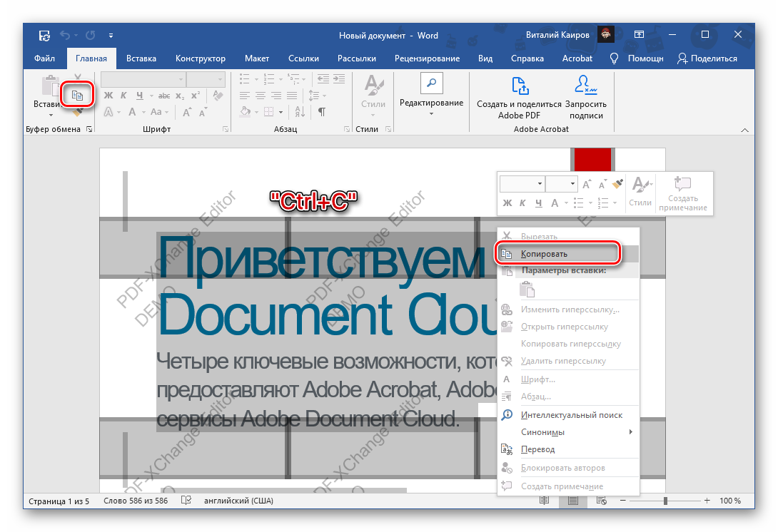The width and height of the screenshot is (778, 532).
Task: Click Создать примечание in the mini toolbar
Action: click(x=683, y=193)
